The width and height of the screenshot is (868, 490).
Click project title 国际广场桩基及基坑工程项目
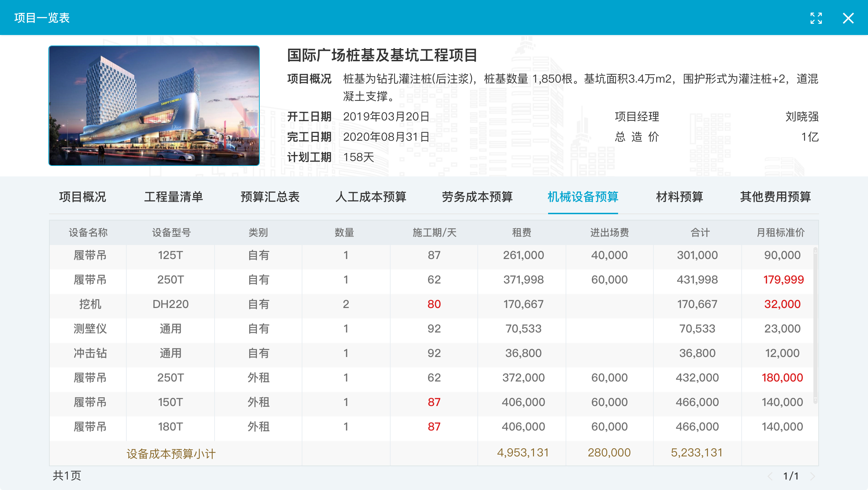382,55
